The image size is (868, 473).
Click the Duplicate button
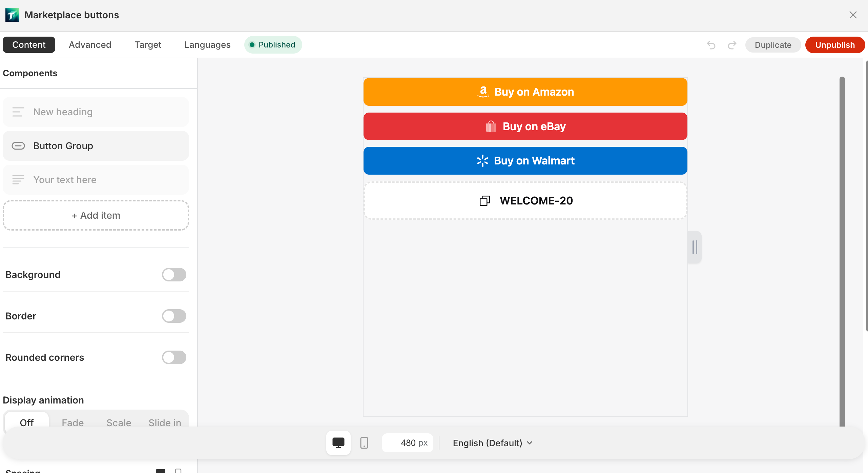pyautogui.click(x=773, y=45)
